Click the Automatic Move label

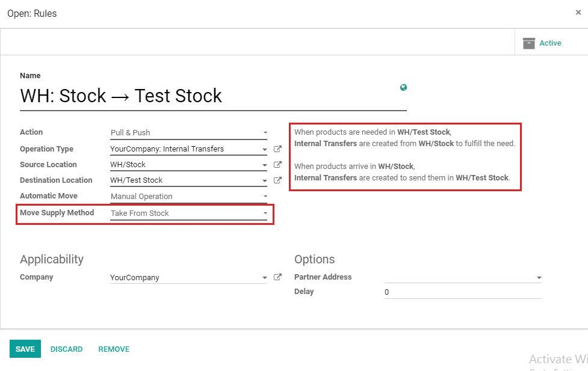tap(49, 196)
